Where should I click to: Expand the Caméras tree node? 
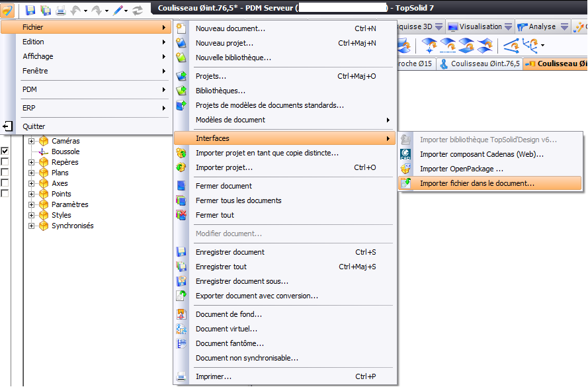click(32, 141)
